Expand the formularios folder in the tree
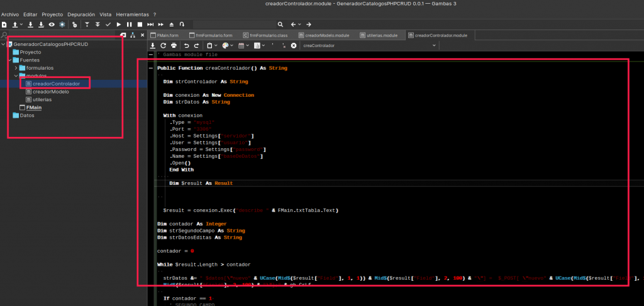This screenshot has width=644, height=306. point(16,68)
